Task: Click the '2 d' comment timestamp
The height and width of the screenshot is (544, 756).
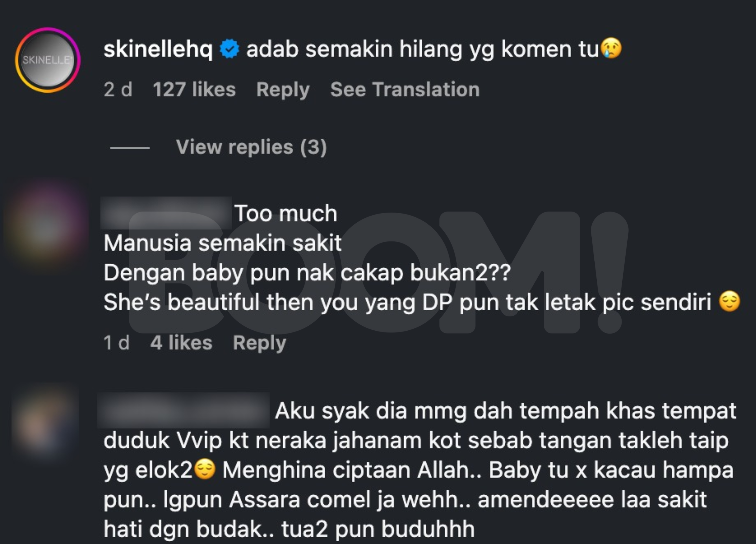Action: (x=118, y=89)
